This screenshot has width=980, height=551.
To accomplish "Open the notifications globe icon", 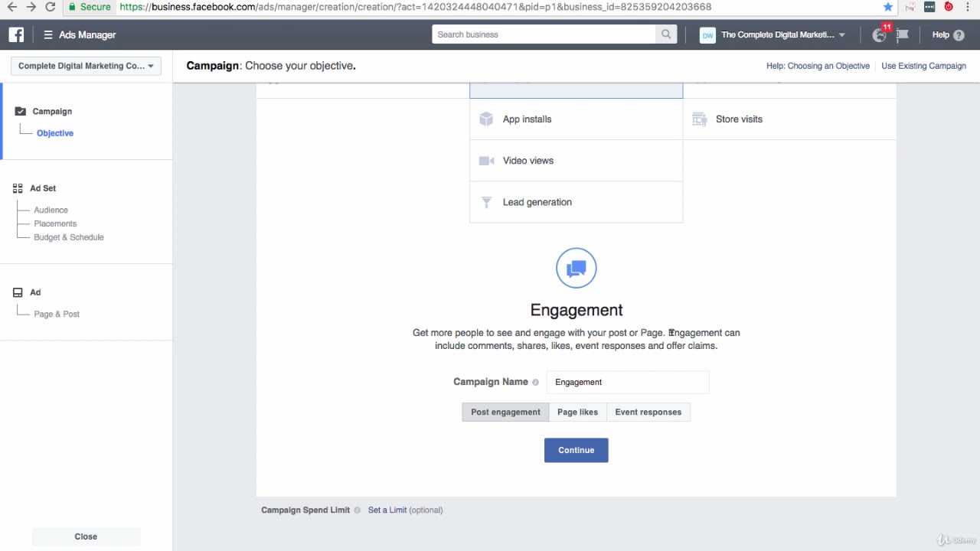I will click(880, 35).
